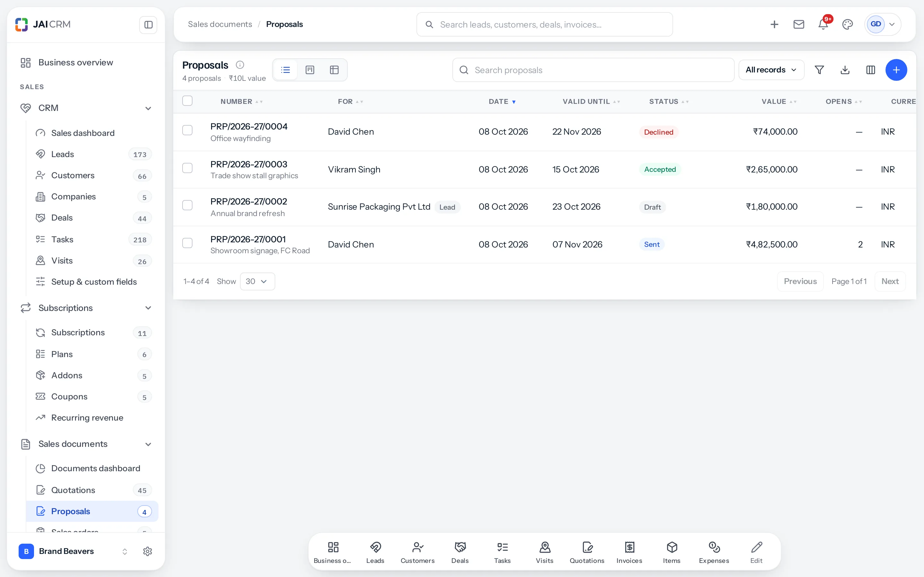Download proposals with export icon
Viewport: 924px width, 577px height.
coord(845,70)
